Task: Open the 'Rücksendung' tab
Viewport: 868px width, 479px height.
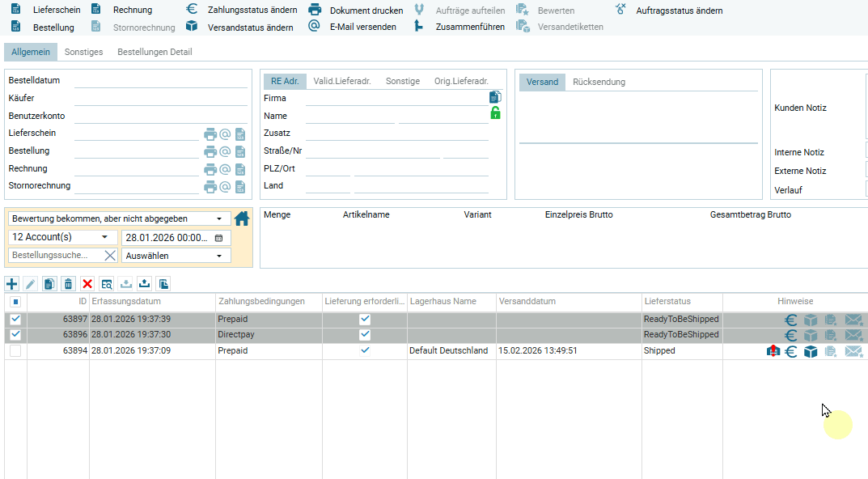Action: (x=599, y=82)
